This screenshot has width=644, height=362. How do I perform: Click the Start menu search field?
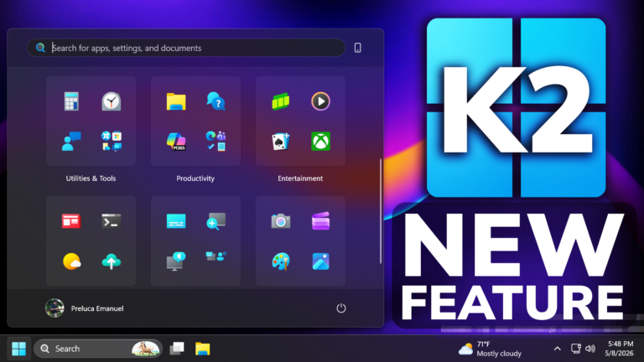pos(186,48)
